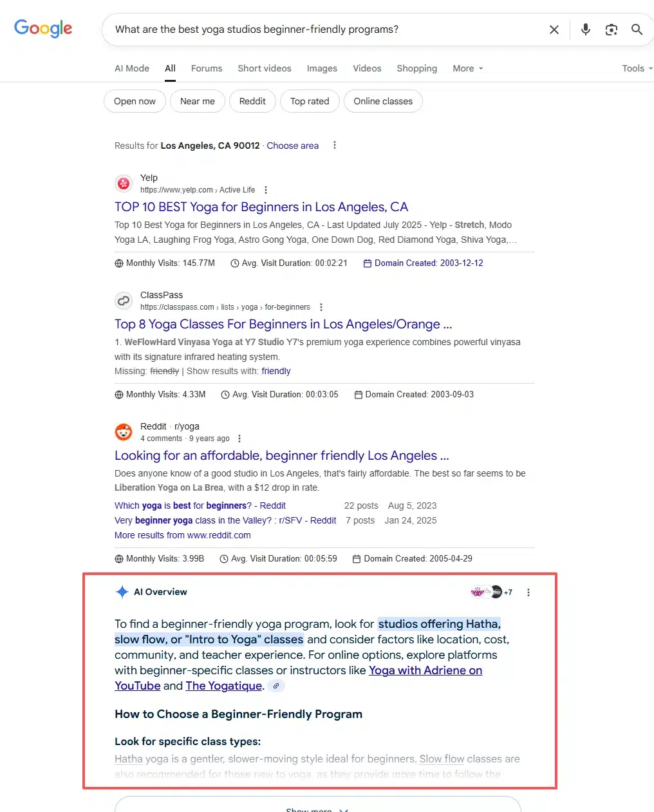Screen dimensions: 654x812
Task: Click the link icon after The Yogatique
Action: pos(276,686)
